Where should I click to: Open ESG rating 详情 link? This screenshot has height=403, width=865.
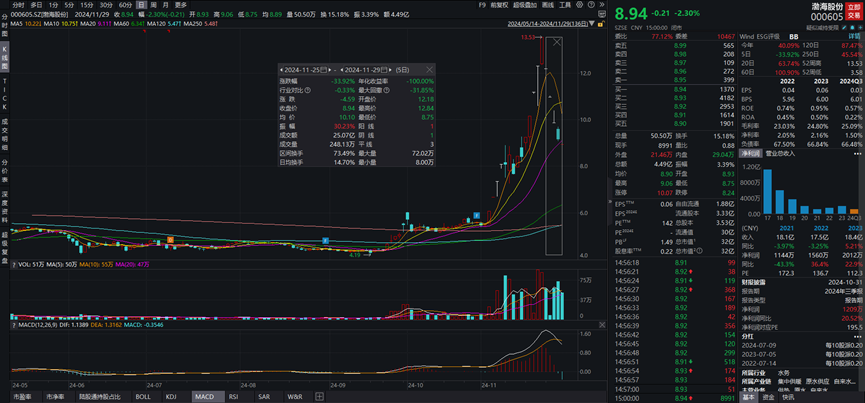(x=857, y=36)
